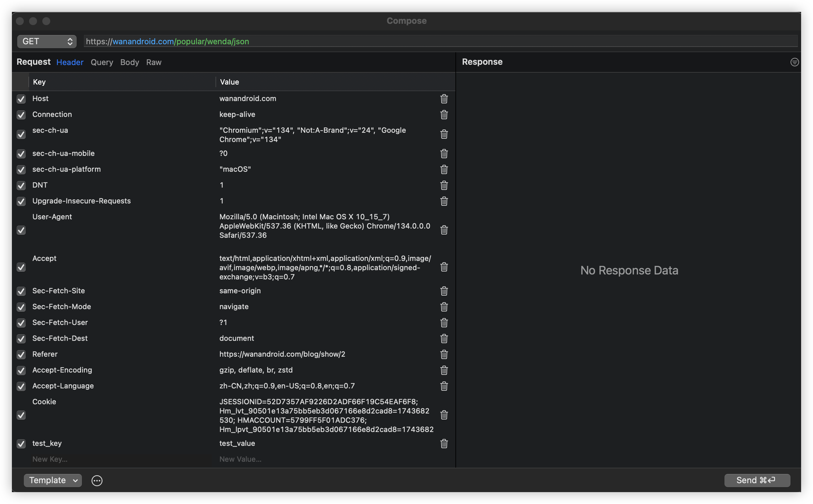Delete the Cookie header row
Viewport: 813px width, 504px height.
[x=444, y=415]
